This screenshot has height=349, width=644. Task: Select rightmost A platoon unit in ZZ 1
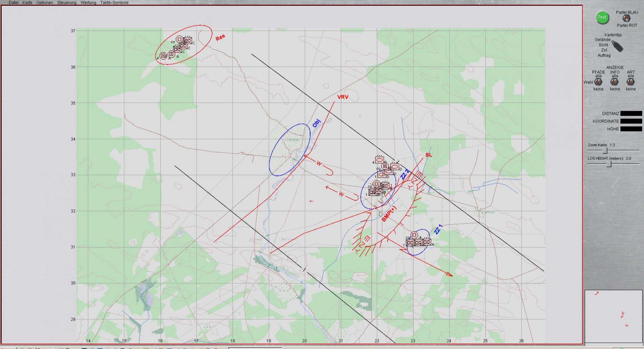(x=427, y=242)
